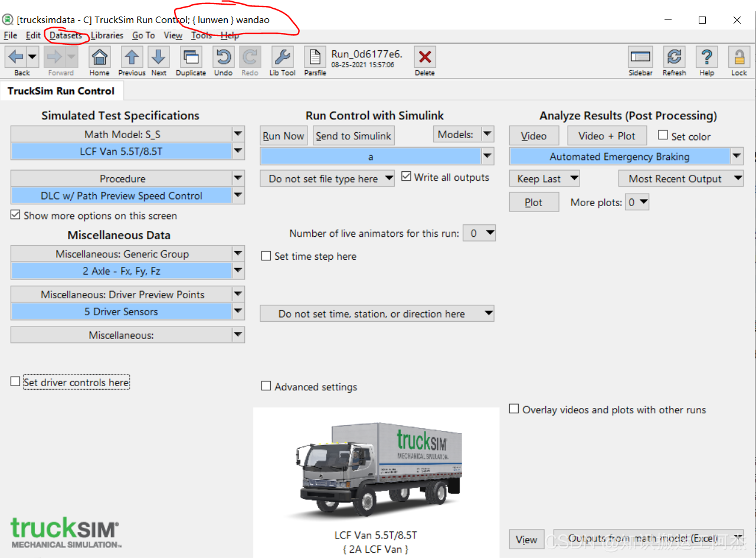Open Outputs from math model (Excel) dropdown

tap(649, 539)
